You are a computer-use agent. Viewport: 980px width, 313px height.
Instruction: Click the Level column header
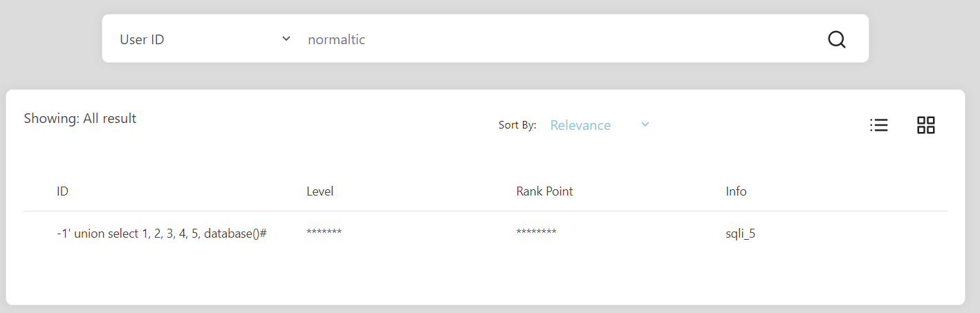click(320, 191)
